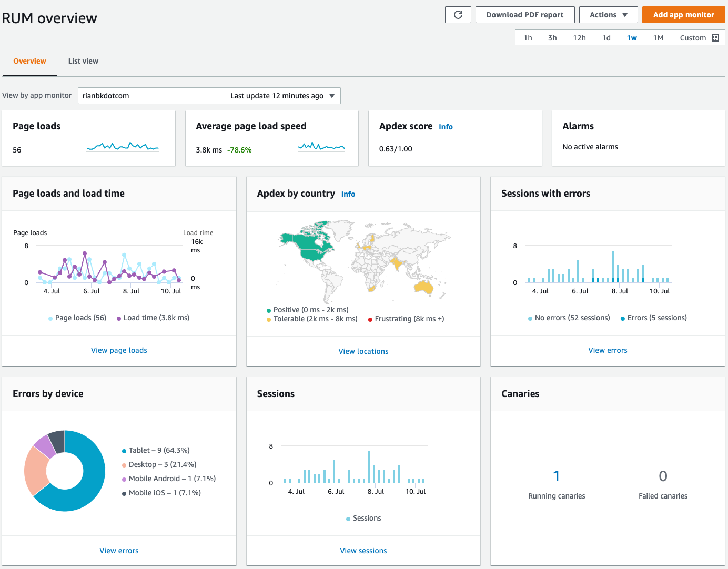The image size is (728, 569).
Task: Click Tolerable (2k ms - 8k ms) legend
Action: [x=312, y=319]
